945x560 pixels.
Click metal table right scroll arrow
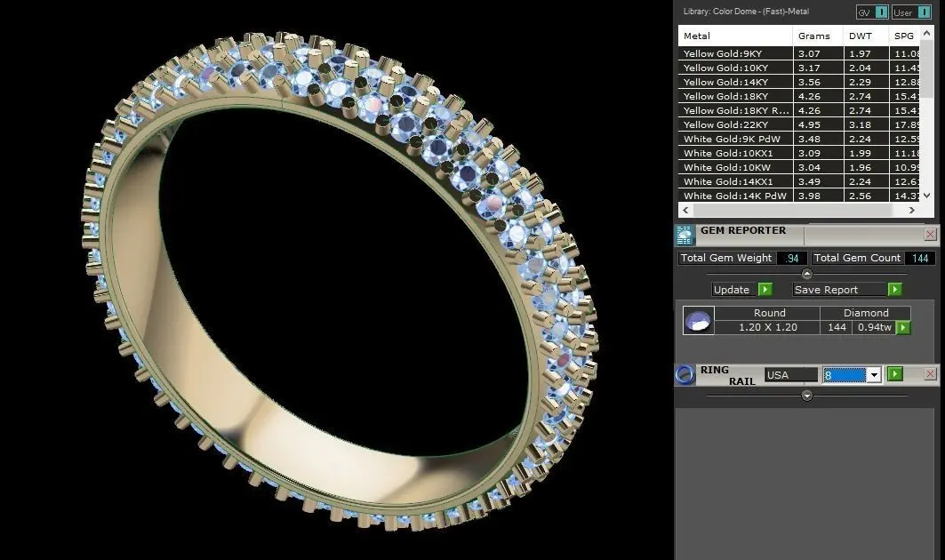click(x=912, y=211)
